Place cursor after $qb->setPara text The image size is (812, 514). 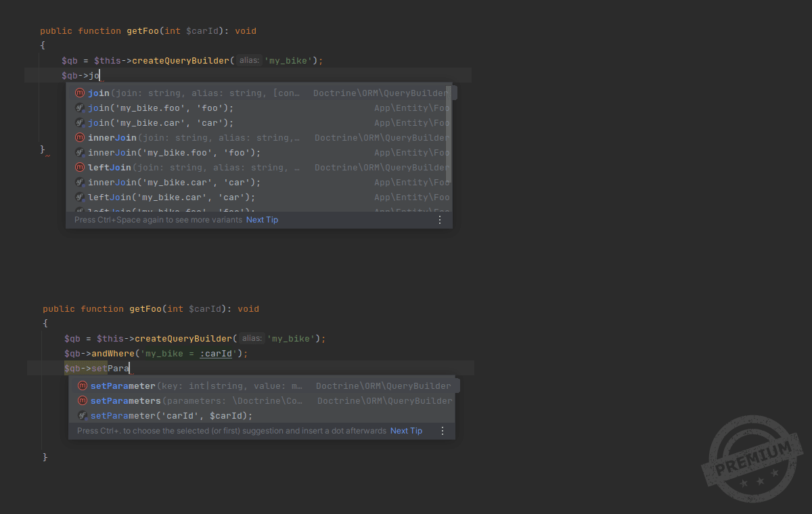coord(129,369)
